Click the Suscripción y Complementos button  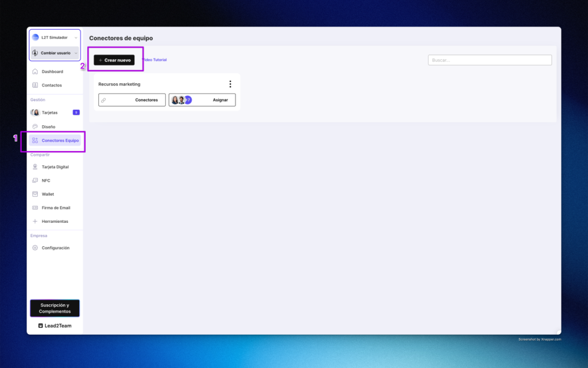(x=55, y=308)
